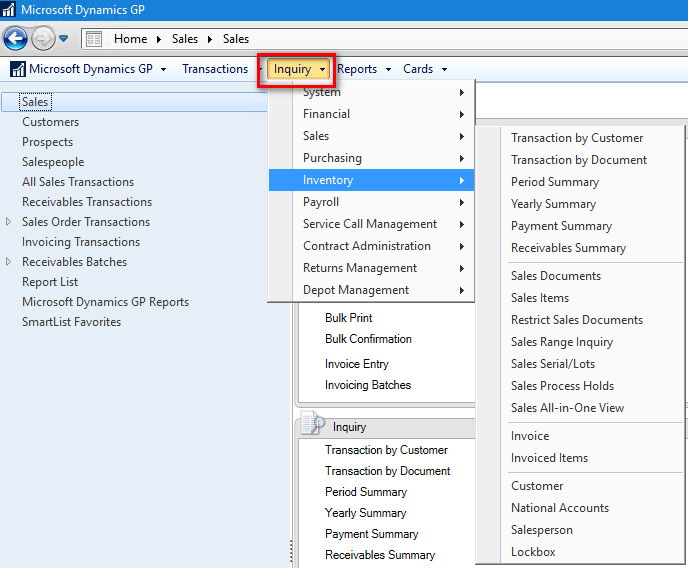688x568 pixels.
Task: Open All Sales Transactions list
Action: [x=78, y=182]
